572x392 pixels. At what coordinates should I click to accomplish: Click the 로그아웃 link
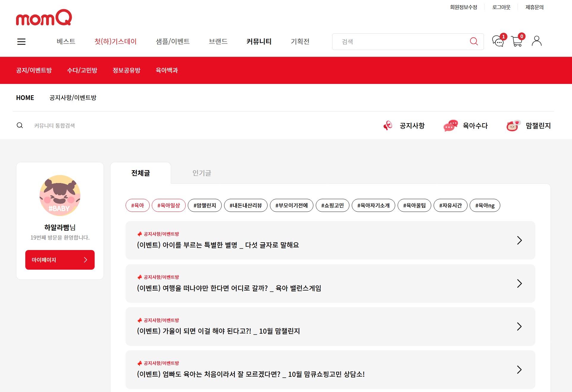click(501, 7)
